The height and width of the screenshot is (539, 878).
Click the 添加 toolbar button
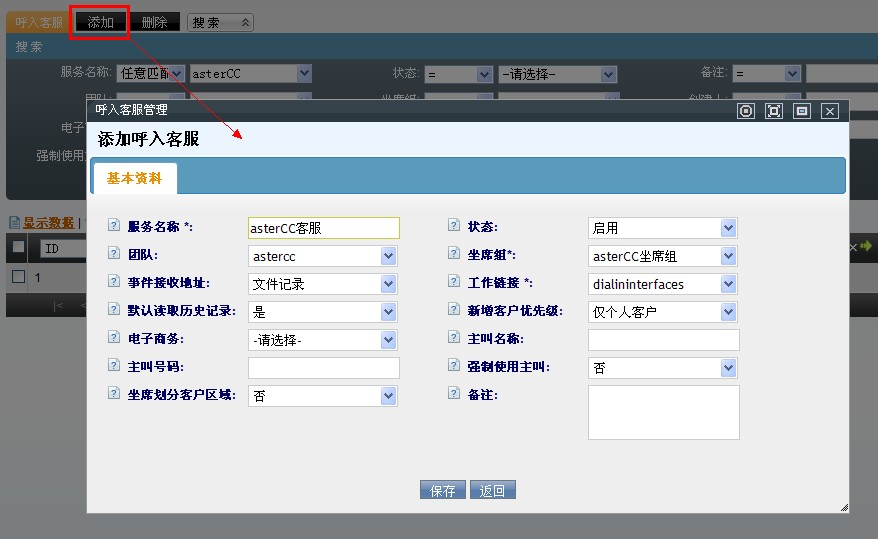click(x=100, y=22)
